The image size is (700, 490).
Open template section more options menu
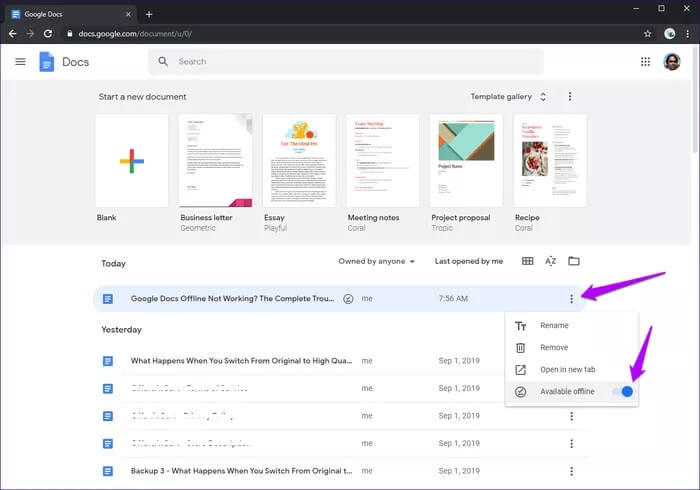(570, 97)
